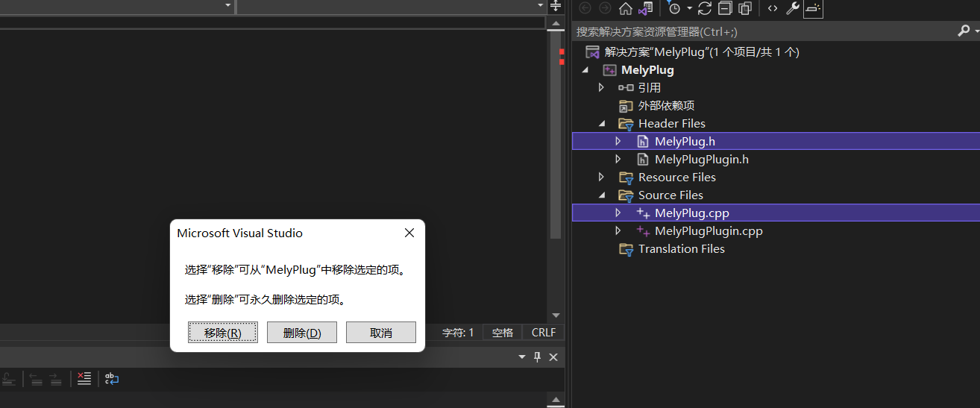The width and height of the screenshot is (980, 408).
Task: Open the bottom panel window position dropdown
Action: 523,357
